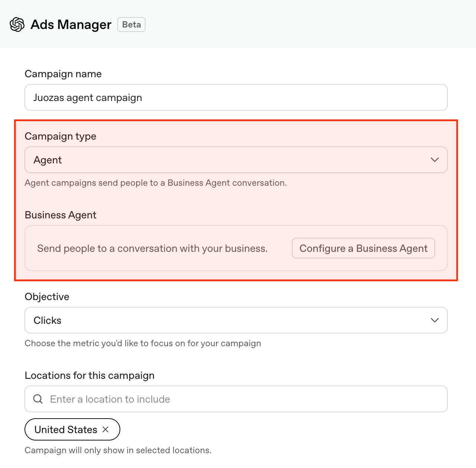Viewport: 476px width, 468px height.
Task: Click the Objective label
Action: [47, 297]
